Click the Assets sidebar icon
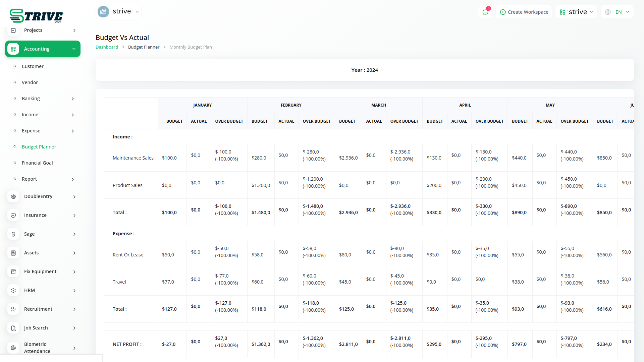 (x=13, y=253)
